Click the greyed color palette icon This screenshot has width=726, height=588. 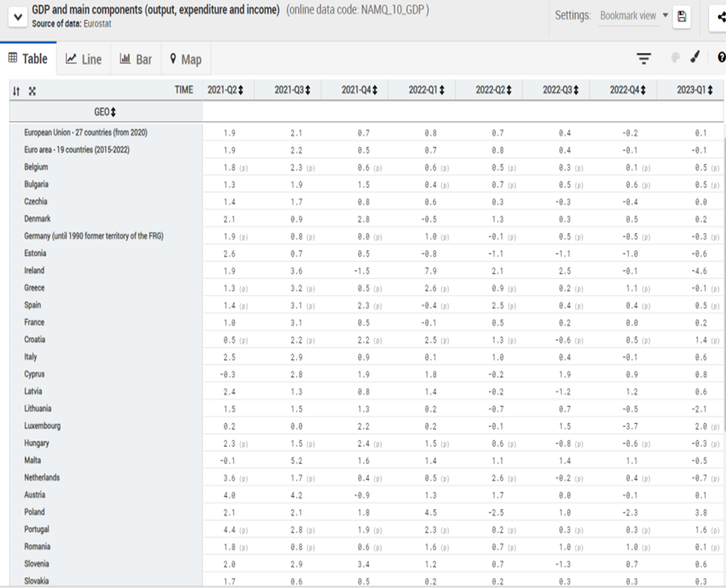coord(675,58)
